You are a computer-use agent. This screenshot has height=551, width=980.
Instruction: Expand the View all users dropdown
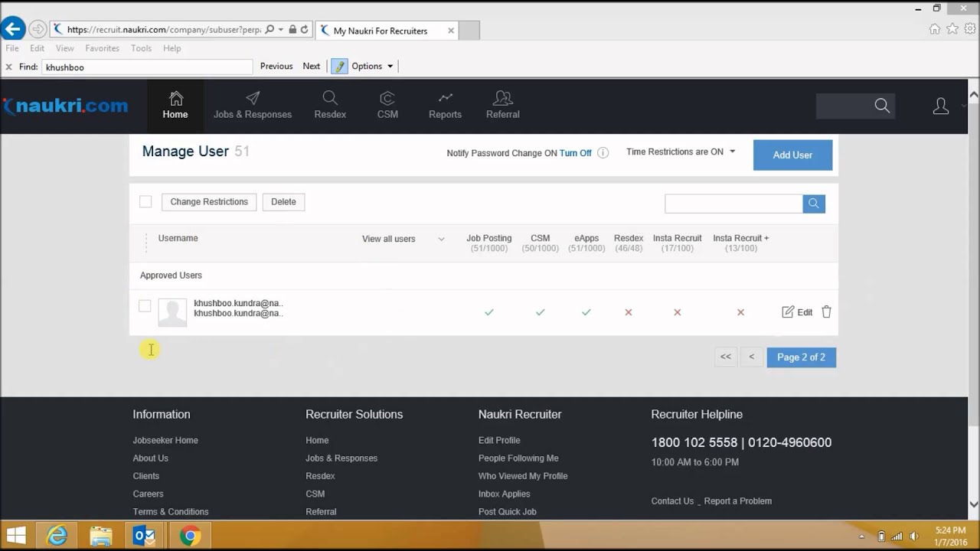pyautogui.click(x=403, y=239)
